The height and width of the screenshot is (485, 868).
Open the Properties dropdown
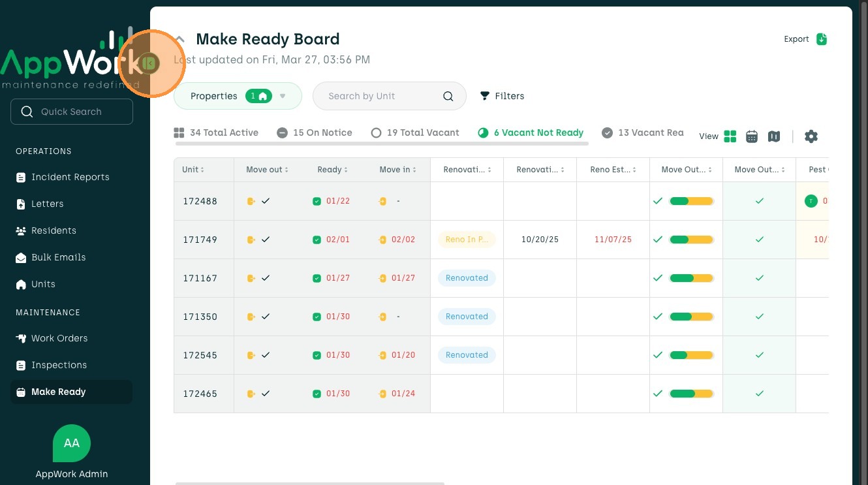238,96
